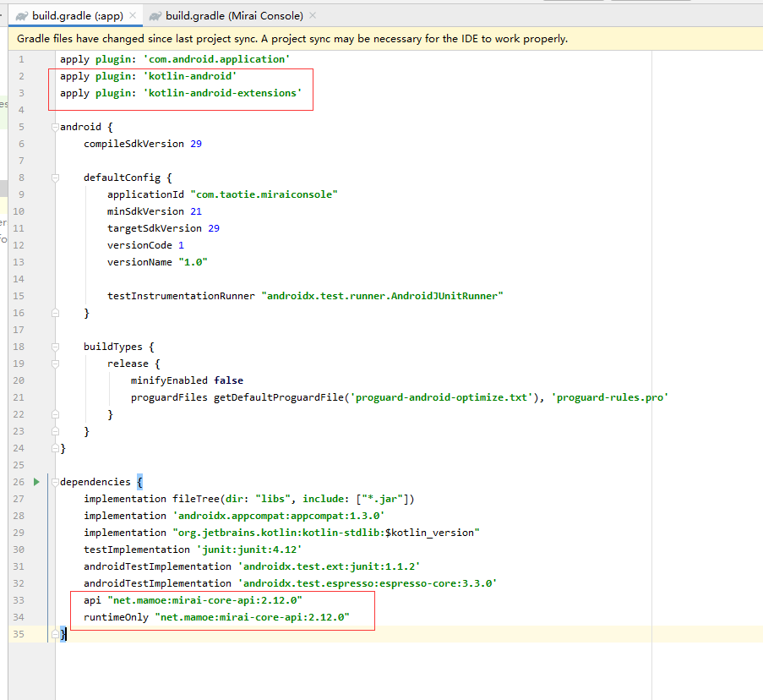Click fold end marker on line 22
763x700 pixels.
[55, 414]
